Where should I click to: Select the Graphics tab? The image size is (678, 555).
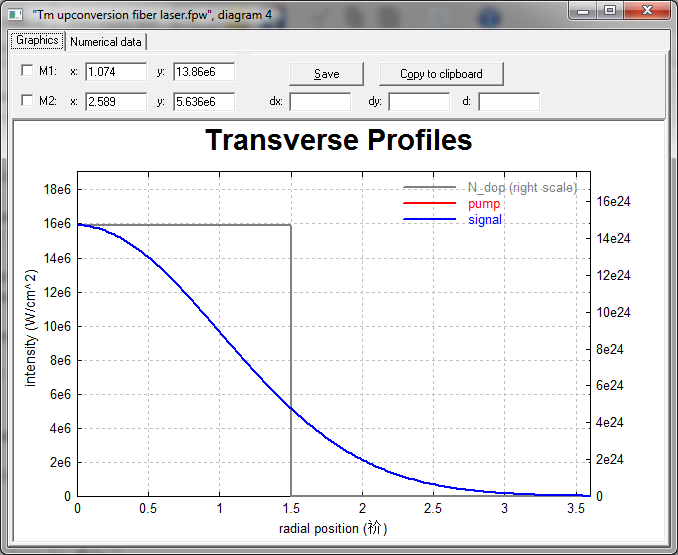pos(37,41)
